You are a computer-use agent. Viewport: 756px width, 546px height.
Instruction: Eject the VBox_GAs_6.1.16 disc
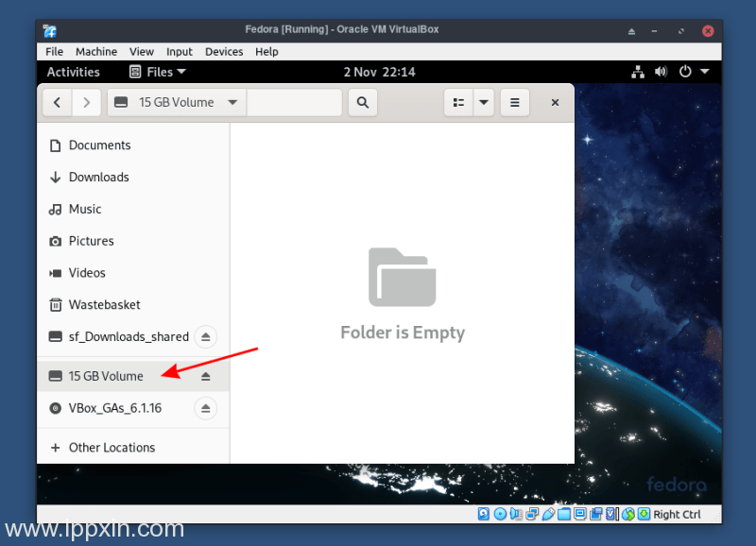(206, 408)
